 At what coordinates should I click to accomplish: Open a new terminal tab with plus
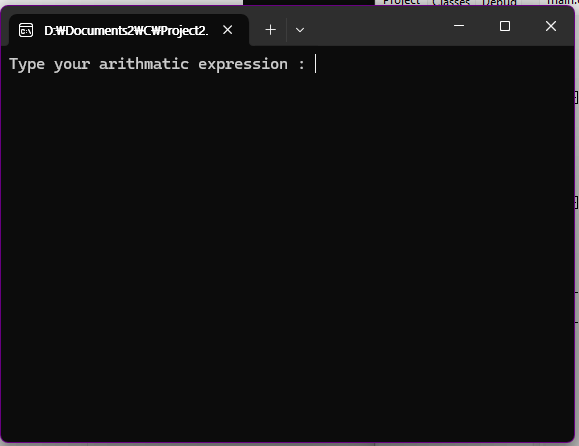pyautogui.click(x=271, y=30)
